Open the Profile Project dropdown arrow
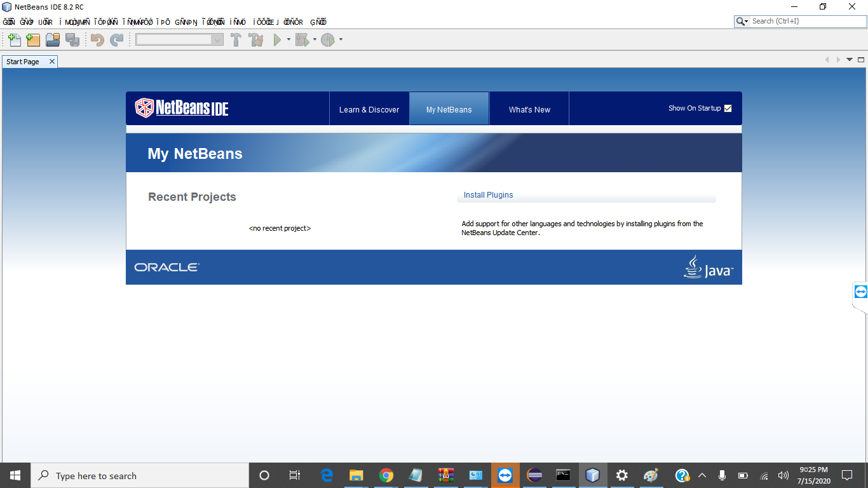 tap(341, 40)
